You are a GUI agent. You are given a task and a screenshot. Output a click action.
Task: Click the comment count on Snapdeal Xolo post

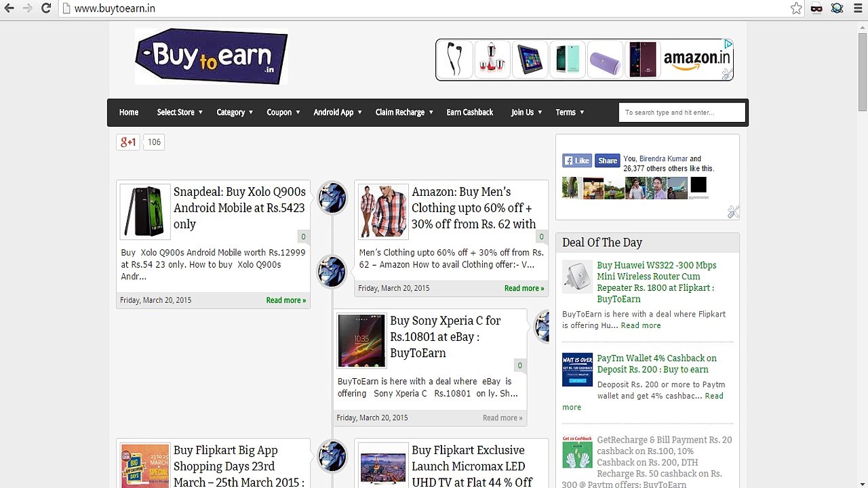[x=303, y=237]
